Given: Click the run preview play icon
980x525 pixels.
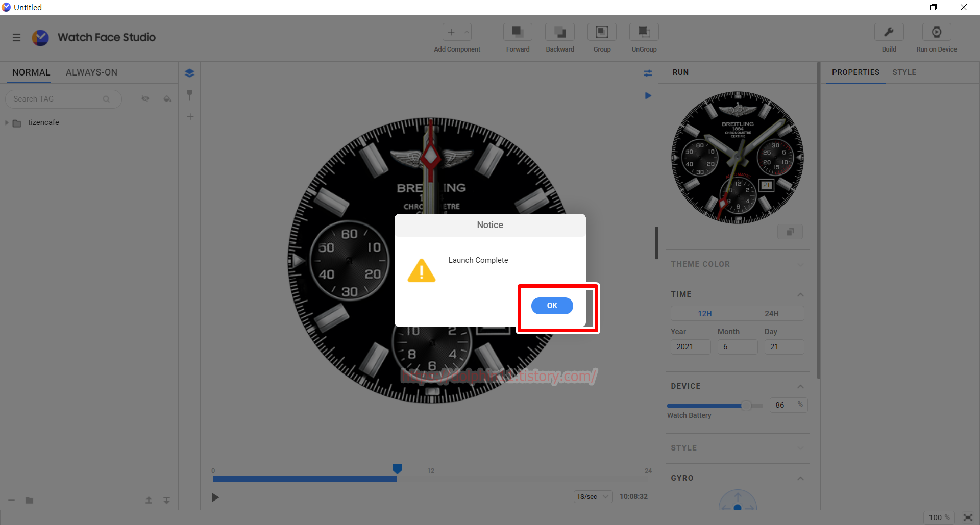Looking at the screenshot, I should click(648, 95).
